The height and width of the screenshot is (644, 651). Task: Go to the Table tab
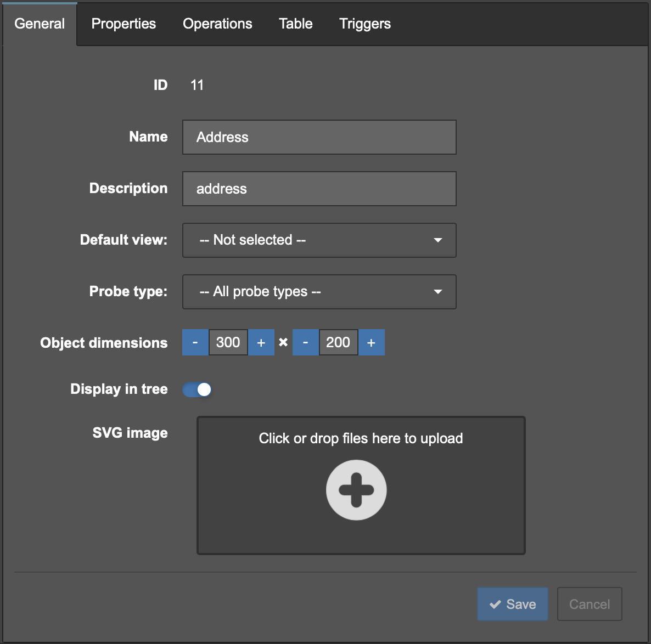(296, 24)
